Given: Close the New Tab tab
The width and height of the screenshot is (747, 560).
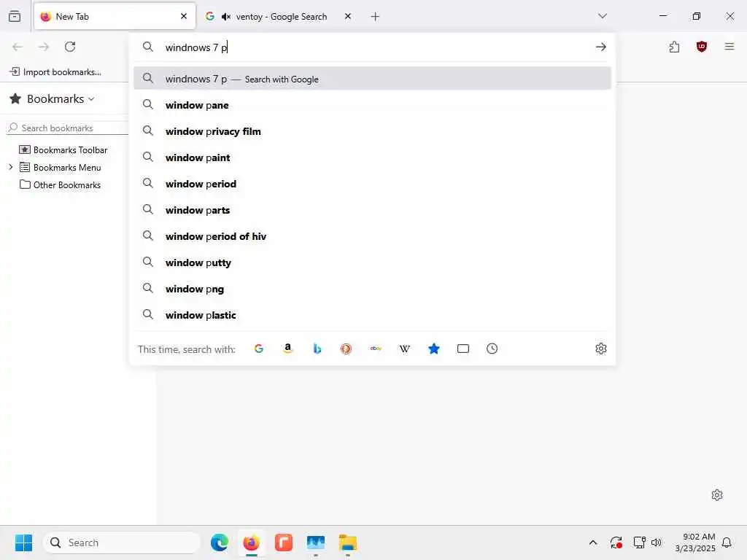Looking at the screenshot, I should tap(184, 16).
